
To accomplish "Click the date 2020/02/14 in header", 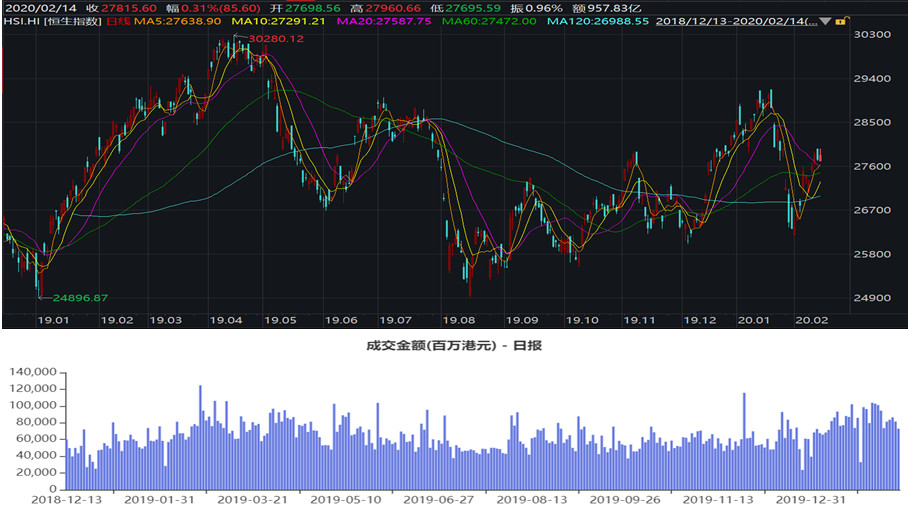I will click(41, 8).
